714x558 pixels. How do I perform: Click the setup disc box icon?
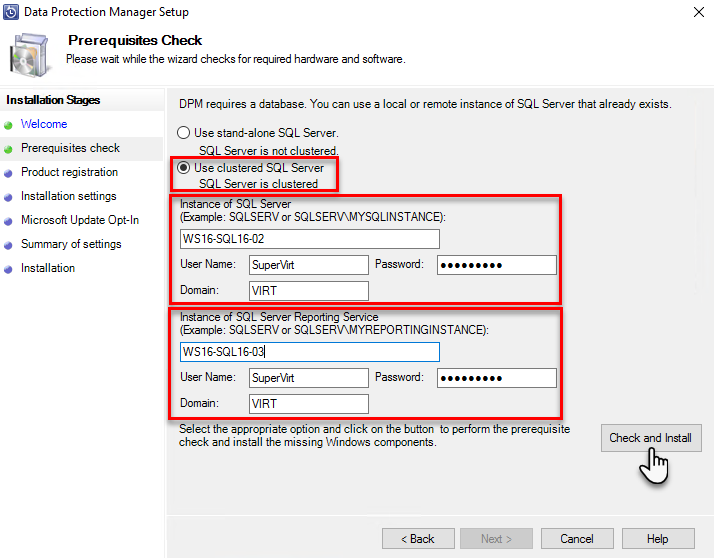[29, 56]
